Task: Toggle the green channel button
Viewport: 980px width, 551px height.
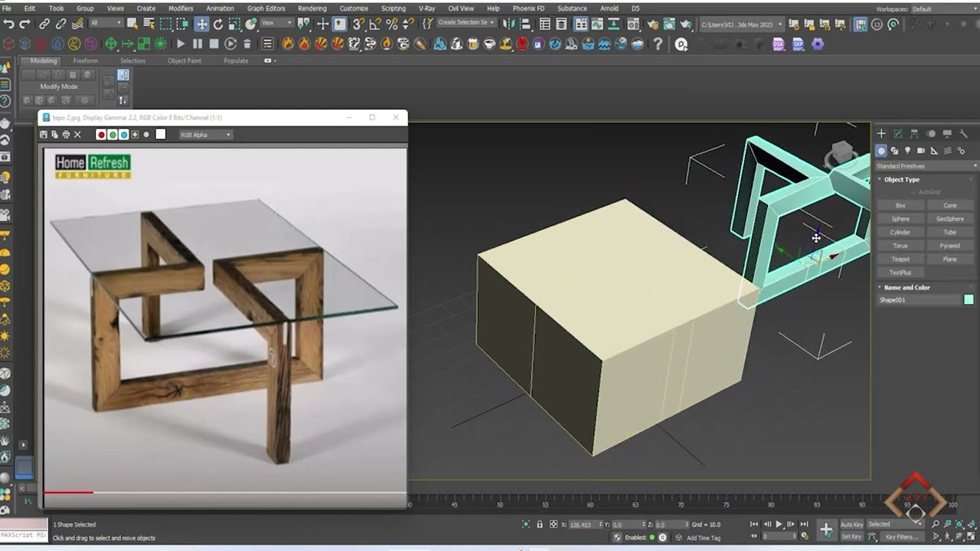Action: [113, 135]
